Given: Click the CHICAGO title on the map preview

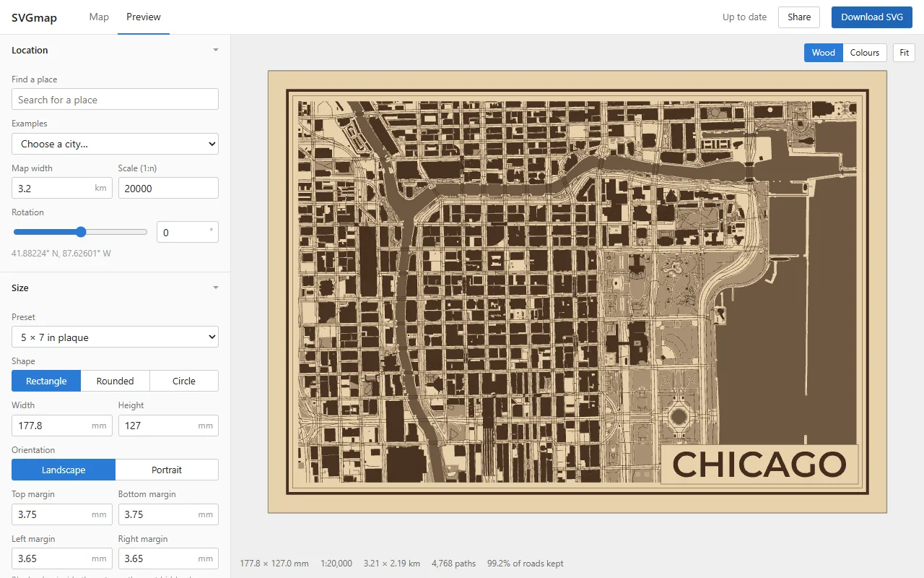Looking at the screenshot, I should pos(759,465).
